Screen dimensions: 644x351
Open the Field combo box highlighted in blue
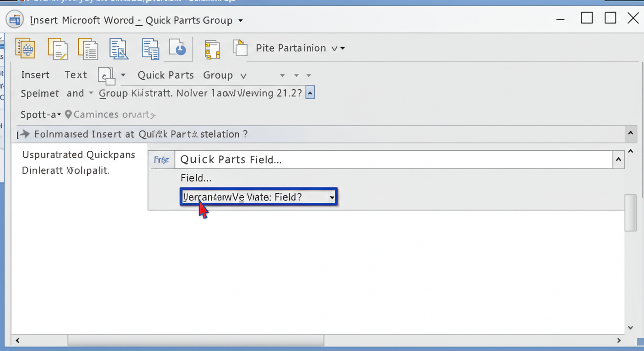point(258,197)
